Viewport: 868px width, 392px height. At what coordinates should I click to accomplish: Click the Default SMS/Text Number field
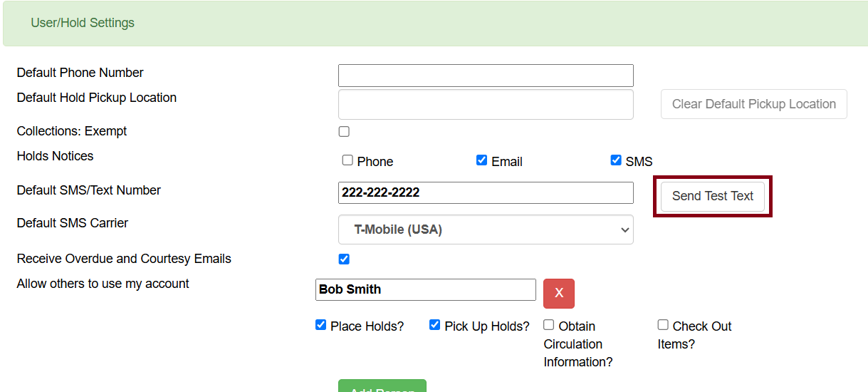[x=486, y=192]
